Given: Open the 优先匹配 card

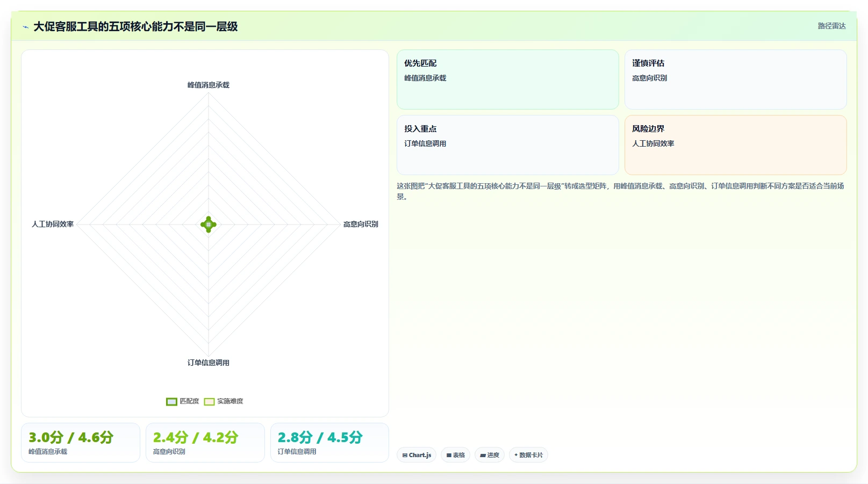Looking at the screenshot, I should (x=508, y=80).
